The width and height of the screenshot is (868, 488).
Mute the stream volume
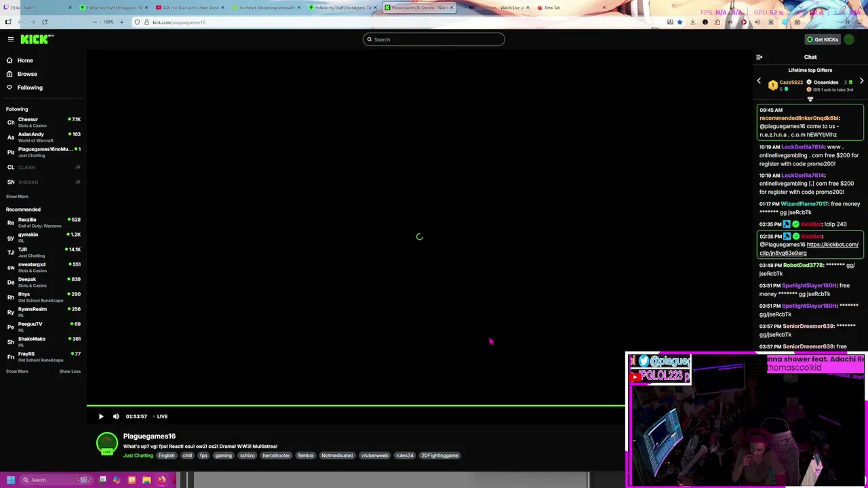[116, 417]
